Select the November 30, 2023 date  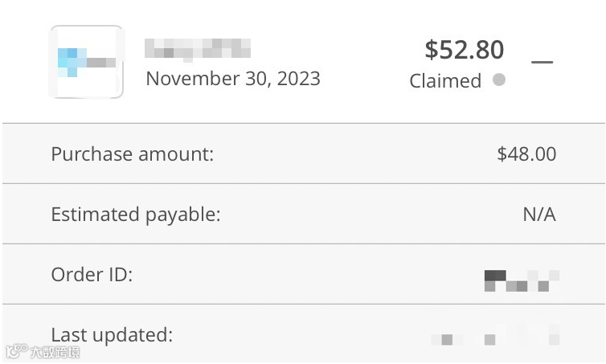233,79
